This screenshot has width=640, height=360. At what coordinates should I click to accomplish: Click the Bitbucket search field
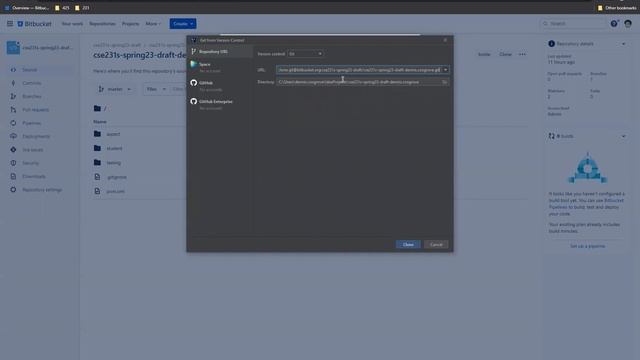tap(573, 24)
